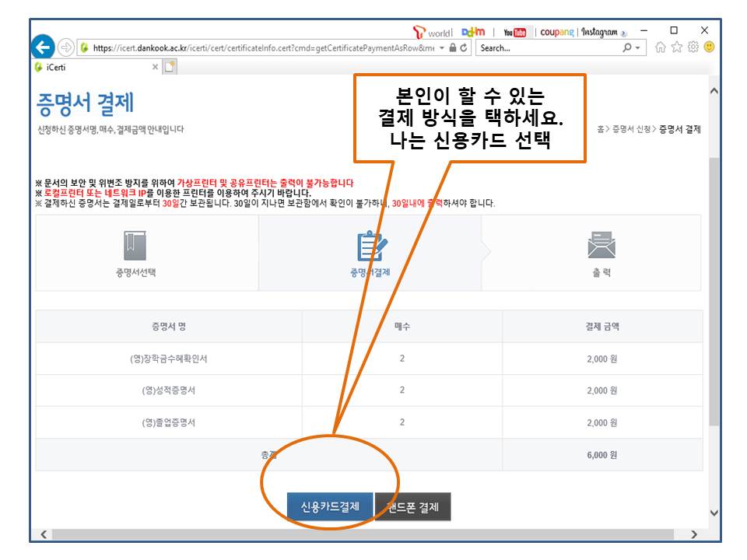Screen dimensions: 747x560
Task: Pay with the 신용카드결제 button
Action: [330, 507]
